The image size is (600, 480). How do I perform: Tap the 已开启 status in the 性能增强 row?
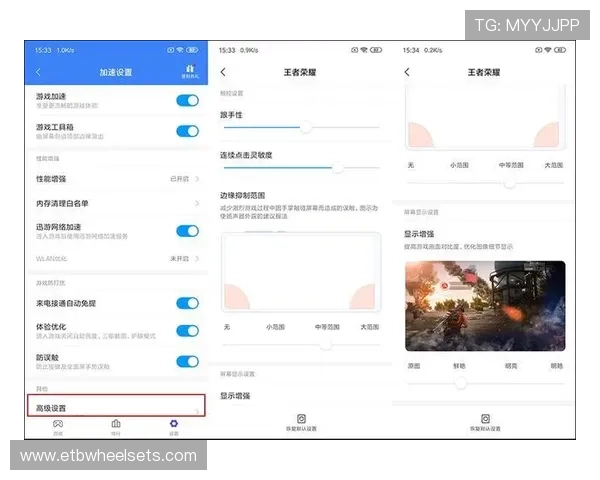[179, 179]
